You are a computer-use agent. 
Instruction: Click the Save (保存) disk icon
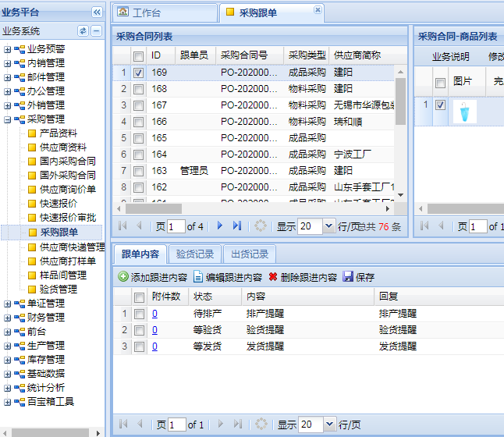348,277
